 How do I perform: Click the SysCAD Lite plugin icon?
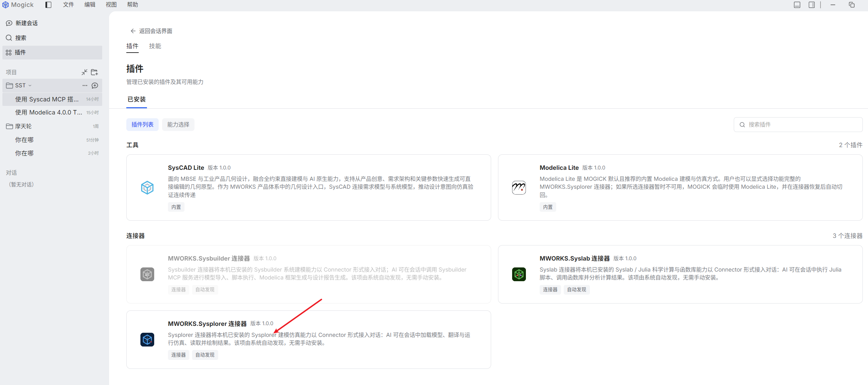147,187
